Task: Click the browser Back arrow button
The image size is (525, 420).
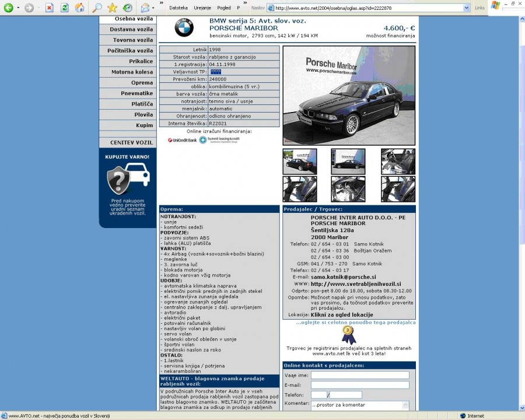Action: pos(8,8)
